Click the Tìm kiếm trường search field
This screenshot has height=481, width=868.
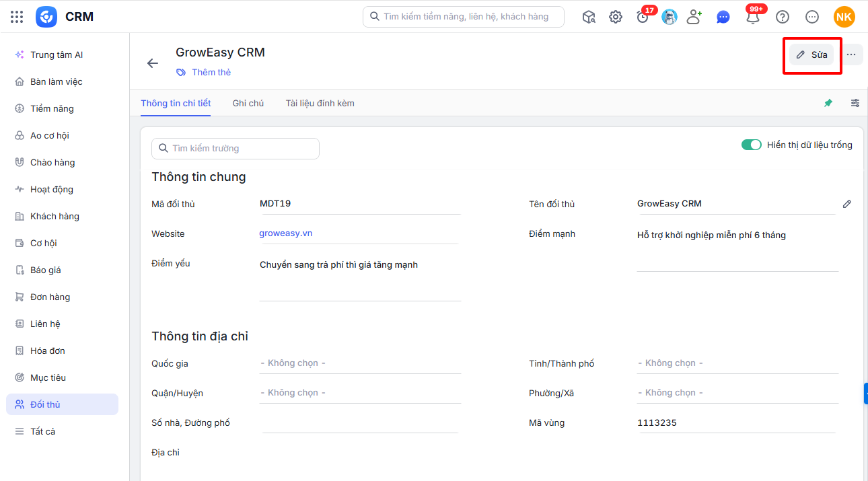click(236, 149)
